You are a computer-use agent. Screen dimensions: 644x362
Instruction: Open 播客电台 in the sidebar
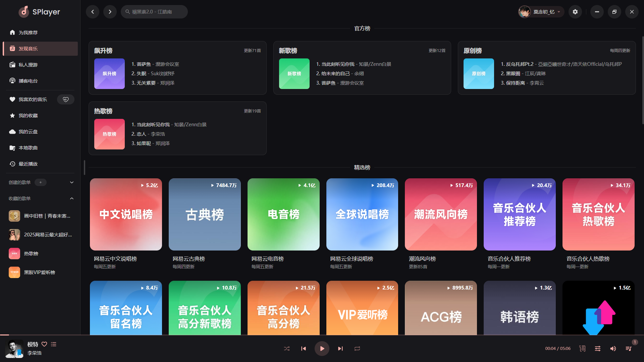(29, 81)
